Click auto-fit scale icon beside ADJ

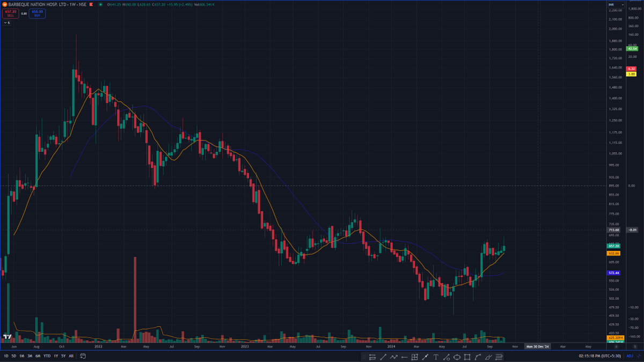[639, 356]
